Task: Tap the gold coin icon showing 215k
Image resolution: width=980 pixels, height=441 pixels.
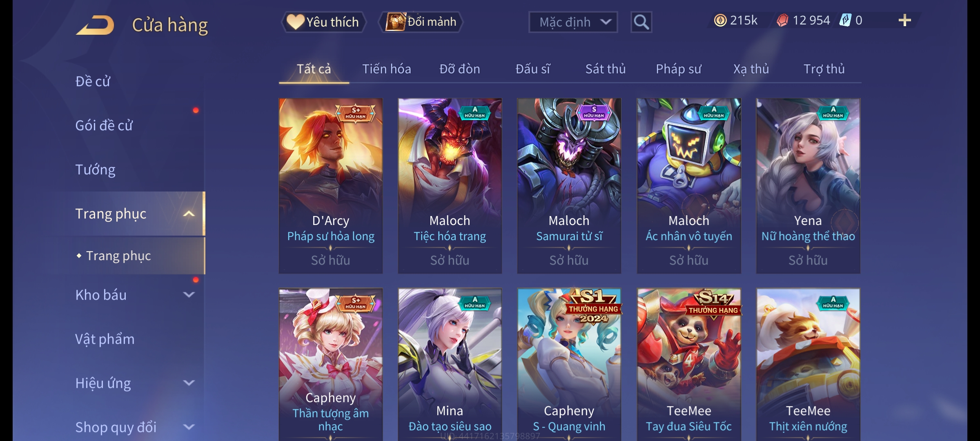Action: pyautogui.click(x=720, y=20)
